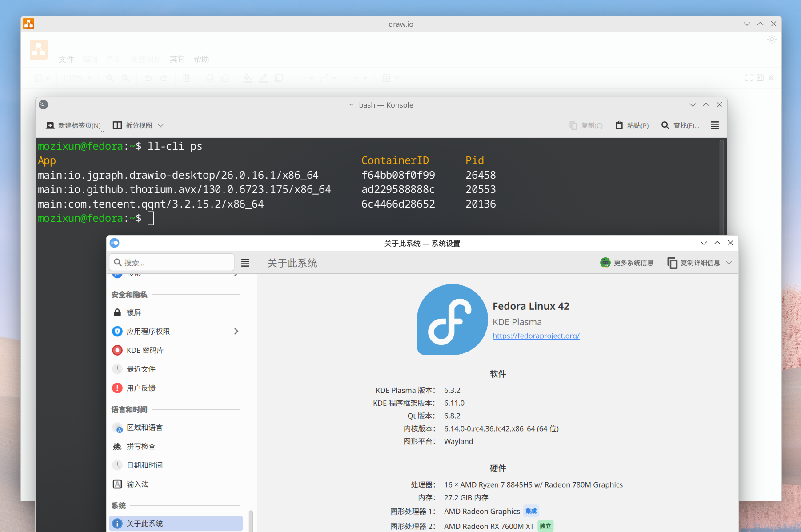
Task: Click More System Information button
Action: [627, 263]
